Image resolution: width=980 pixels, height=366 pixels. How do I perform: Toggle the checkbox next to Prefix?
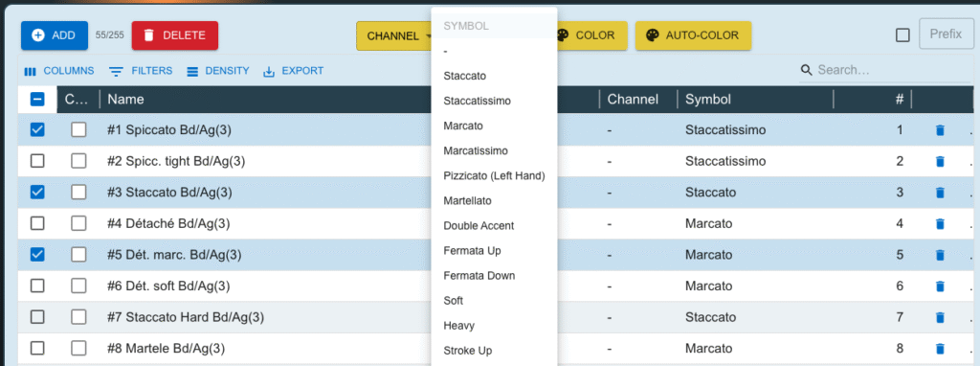[x=902, y=35]
